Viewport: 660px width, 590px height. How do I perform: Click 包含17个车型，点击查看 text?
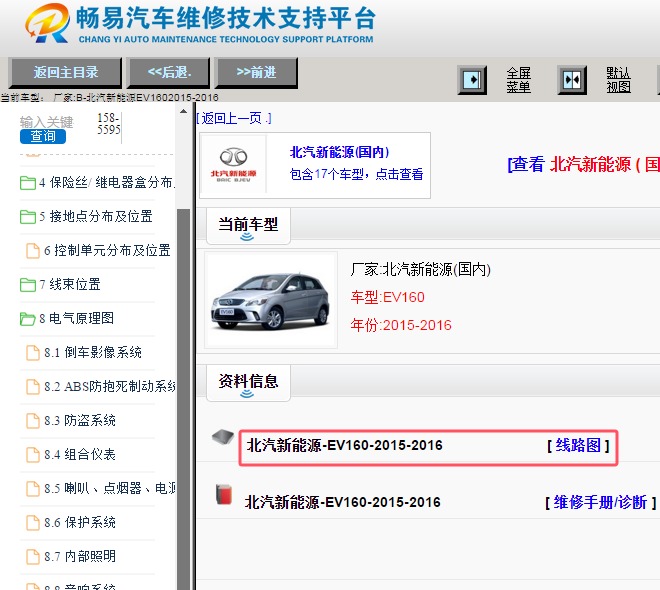tap(356, 174)
